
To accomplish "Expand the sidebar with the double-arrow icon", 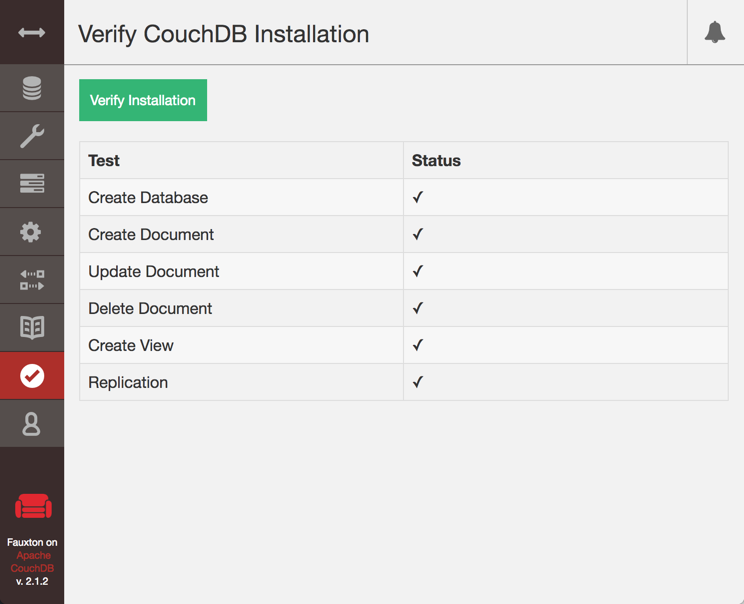I will tap(31, 33).
